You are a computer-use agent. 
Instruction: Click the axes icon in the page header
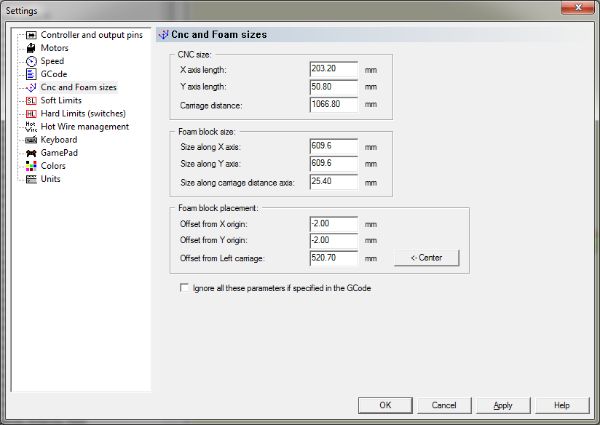pyautogui.click(x=164, y=35)
